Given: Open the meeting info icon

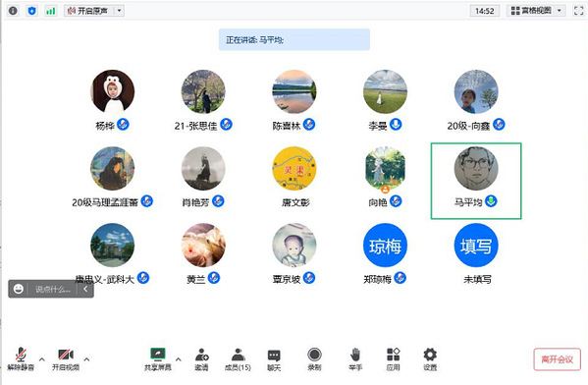Looking at the screenshot, I should pyautogui.click(x=13, y=11).
